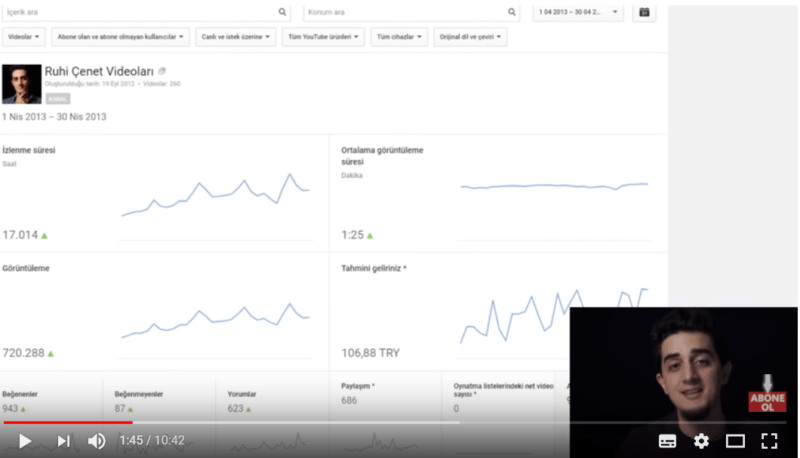Click the channel profile picture thumbnail
Viewport: 800px width, 458px height.
tap(21, 84)
